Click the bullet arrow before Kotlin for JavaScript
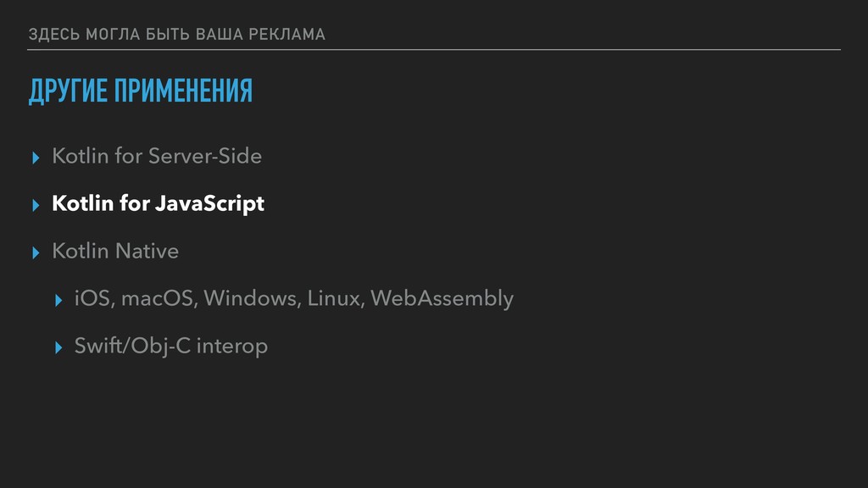This screenshot has width=868, height=488. coord(35,205)
